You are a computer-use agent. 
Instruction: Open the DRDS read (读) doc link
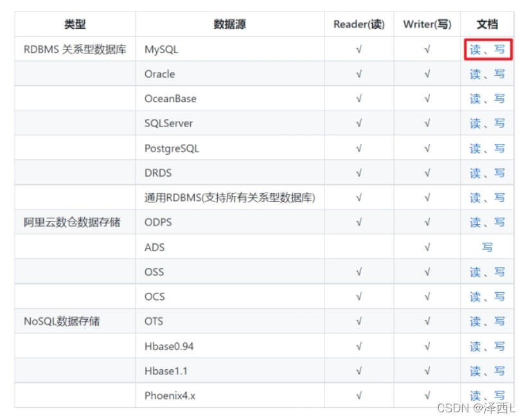click(x=475, y=173)
